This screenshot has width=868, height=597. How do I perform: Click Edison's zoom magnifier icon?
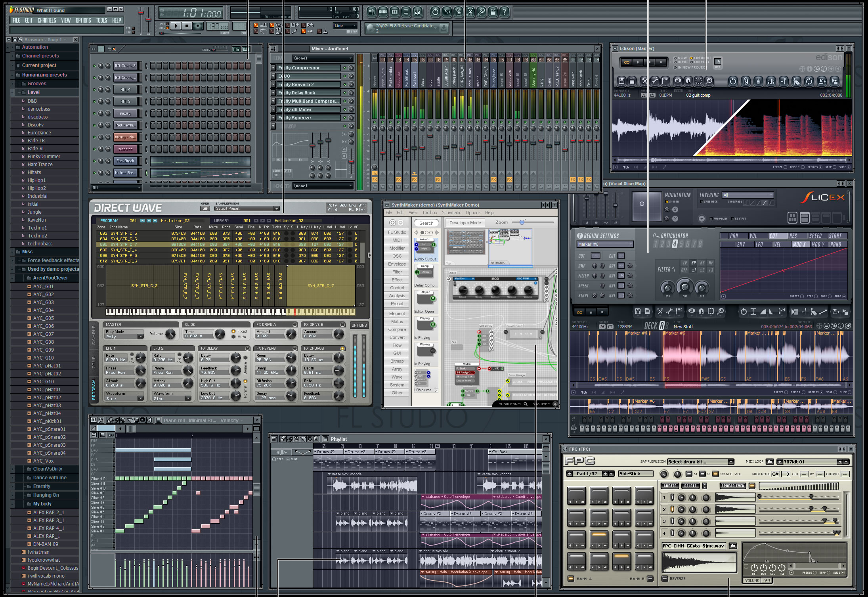[709, 81]
